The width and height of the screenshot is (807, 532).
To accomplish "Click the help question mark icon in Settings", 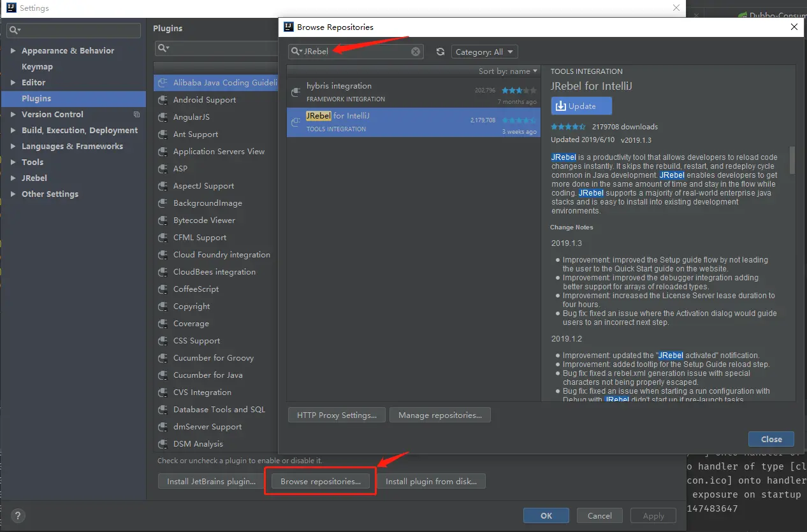I will coord(18,516).
